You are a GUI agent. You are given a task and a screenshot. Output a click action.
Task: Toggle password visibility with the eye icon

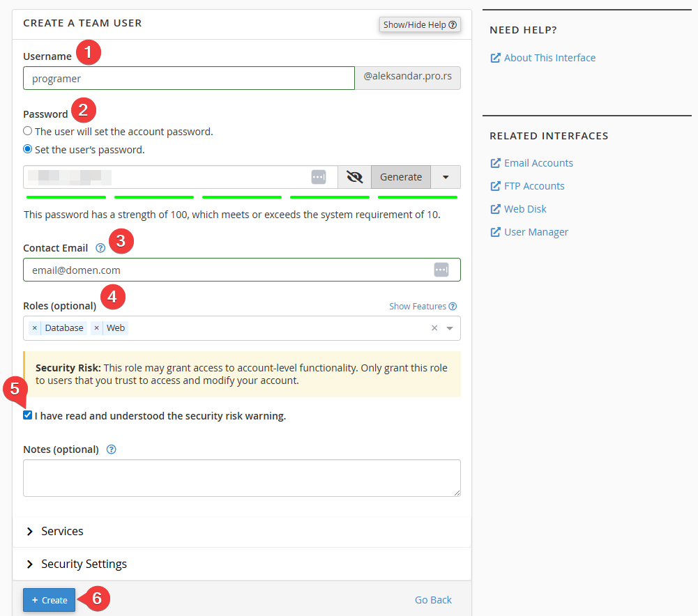(354, 177)
